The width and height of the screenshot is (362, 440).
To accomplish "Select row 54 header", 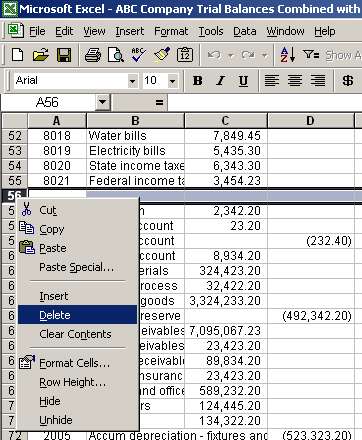I will (x=14, y=166).
